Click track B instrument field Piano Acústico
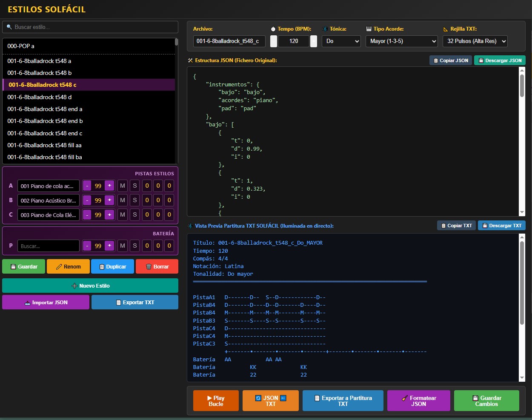Screen dimensions: 532x420 coord(48,200)
